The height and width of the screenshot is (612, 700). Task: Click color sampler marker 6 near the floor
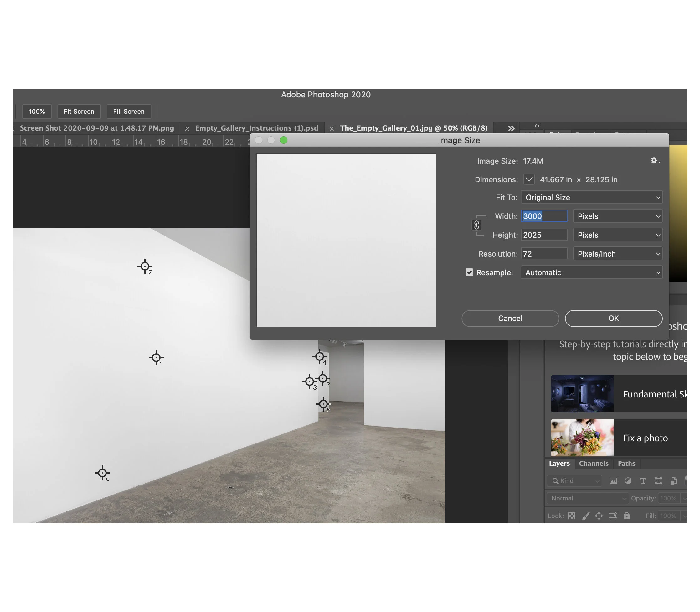pyautogui.click(x=102, y=473)
